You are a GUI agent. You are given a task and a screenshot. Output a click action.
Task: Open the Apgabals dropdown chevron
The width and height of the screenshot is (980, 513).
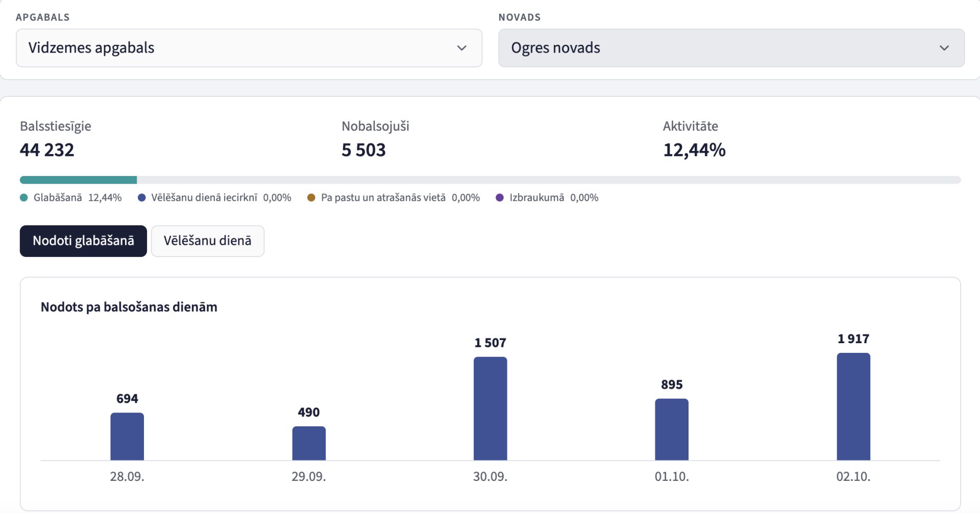(461, 48)
